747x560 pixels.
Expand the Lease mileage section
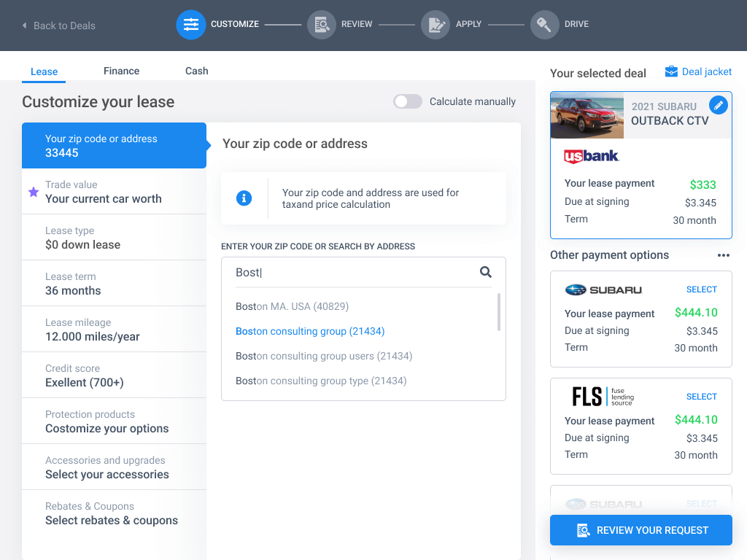pos(114,330)
